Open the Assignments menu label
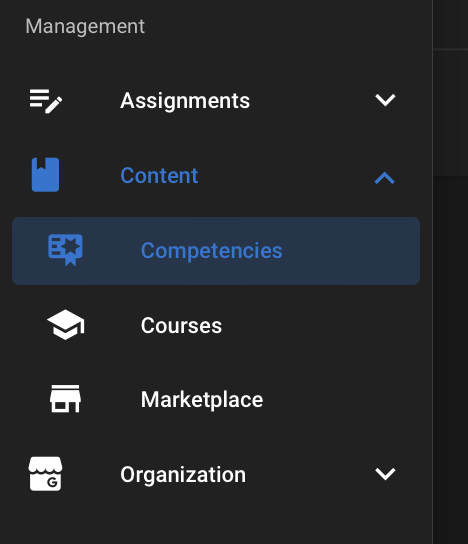This screenshot has width=468, height=544. point(185,101)
